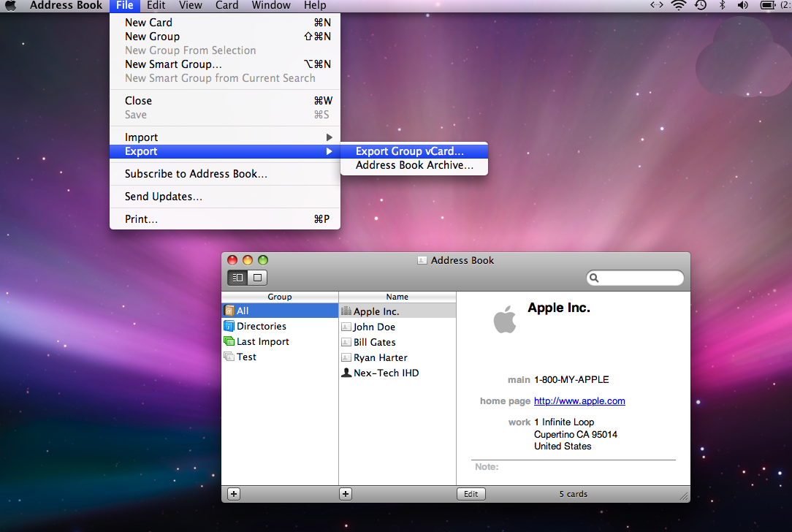Click the Address Book title bar icon
This screenshot has width=792, height=532.
(x=422, y=260)
